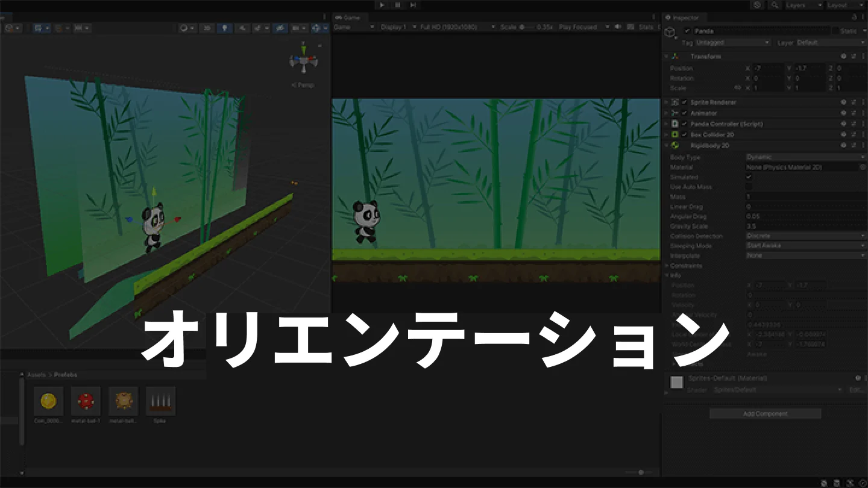Open the Display 1 dropdown

pyautogui.click(x=397, y=27)
